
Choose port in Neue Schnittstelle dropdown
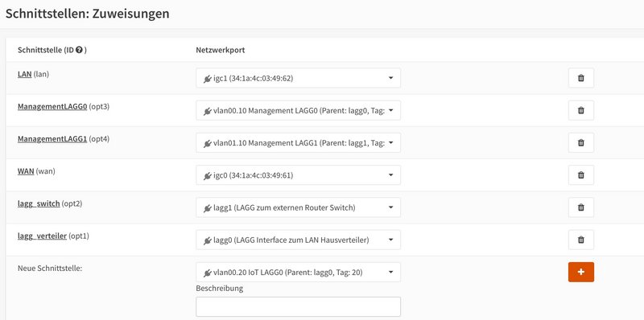point(298,273)
